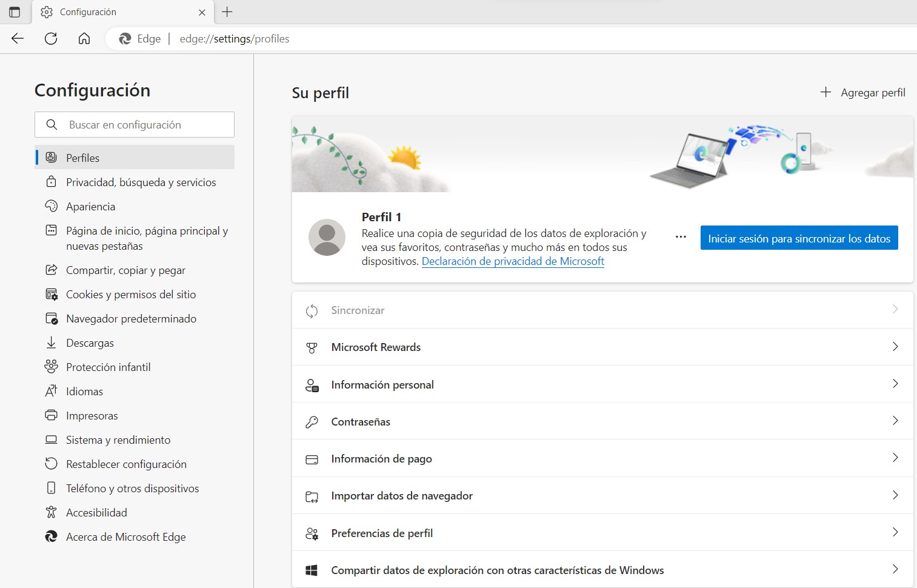The image size is (917, 588).
Task: Expand the Información personal row chevron
Action: [895, 384]
